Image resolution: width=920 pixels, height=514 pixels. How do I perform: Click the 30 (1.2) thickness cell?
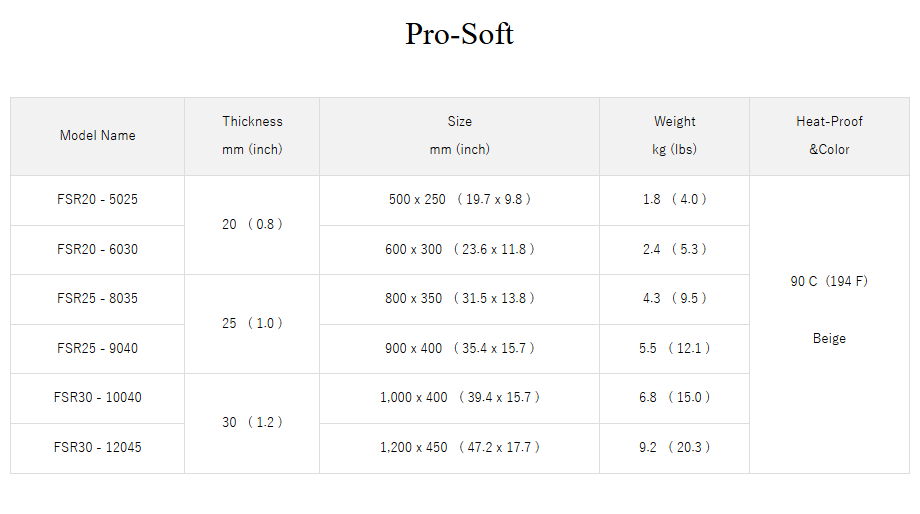point(252,422)
